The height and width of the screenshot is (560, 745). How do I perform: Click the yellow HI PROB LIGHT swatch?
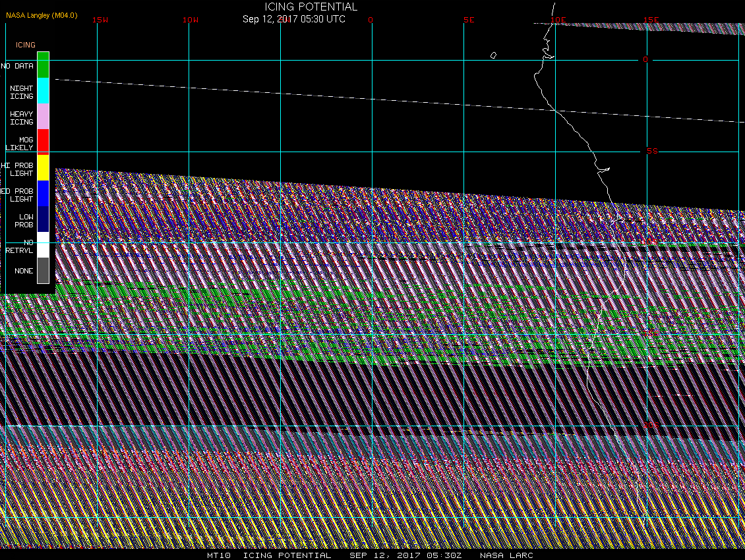[x=44, y=167]
